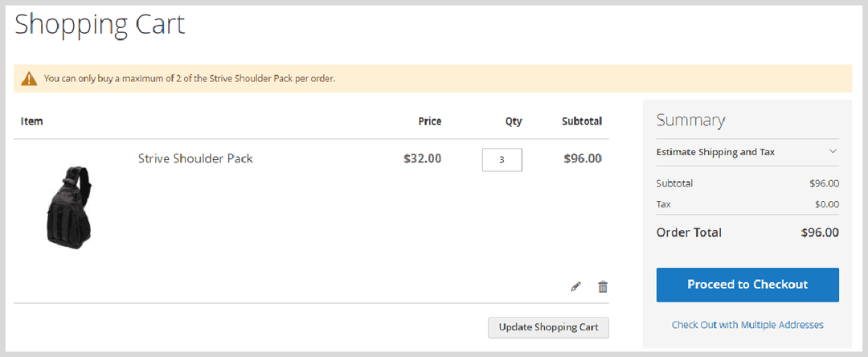Click the Qty column header
The image size is (868, 357).
514,121
